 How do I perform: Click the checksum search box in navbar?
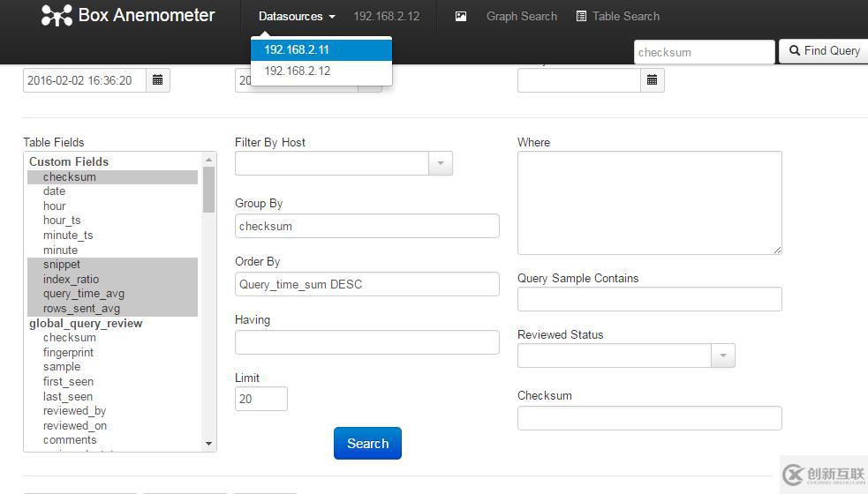(704, 52)
